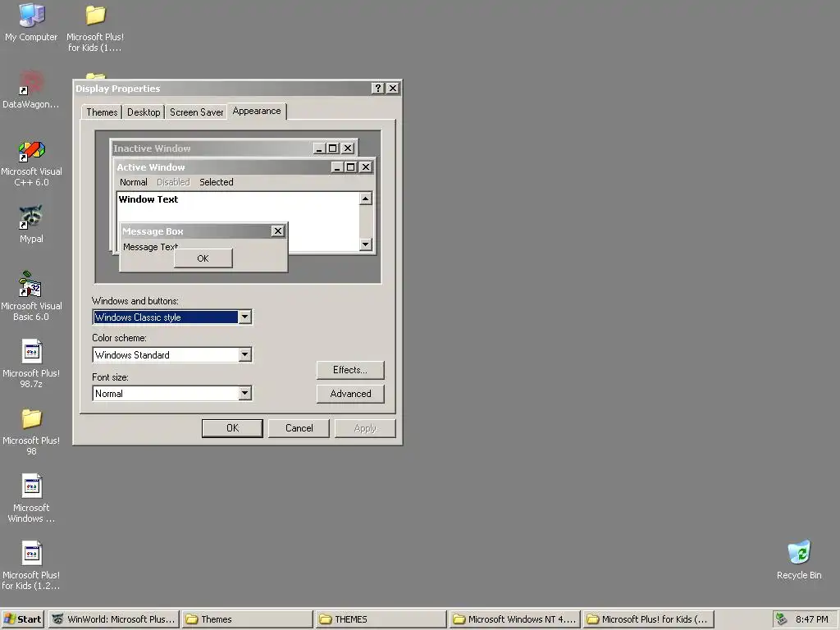Screen dimensions: 840x630
Task: Click the Active Window preview maximize button
Action: [x=351, y=167]
